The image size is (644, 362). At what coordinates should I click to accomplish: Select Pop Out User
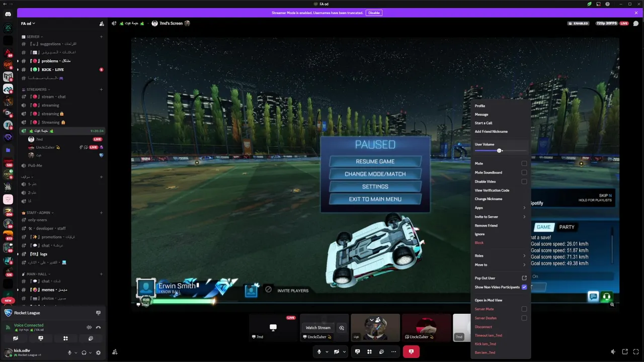(500, 278)
